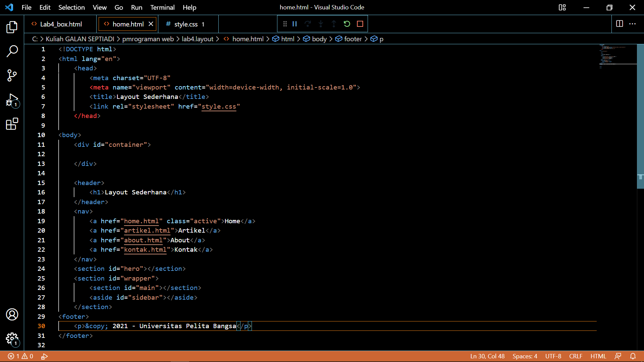Switch to the style.css tab
The height and width of the screenshot is (362, 644).
pos(186,24)
